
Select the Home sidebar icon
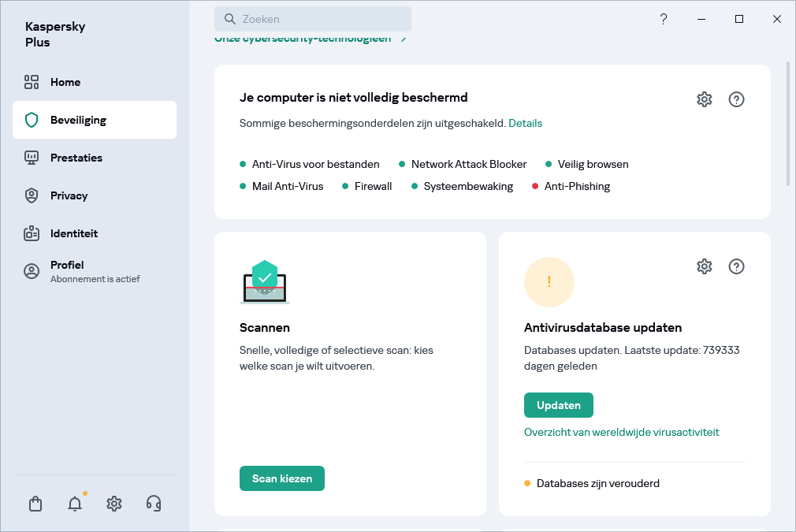[x=32, y=81]
